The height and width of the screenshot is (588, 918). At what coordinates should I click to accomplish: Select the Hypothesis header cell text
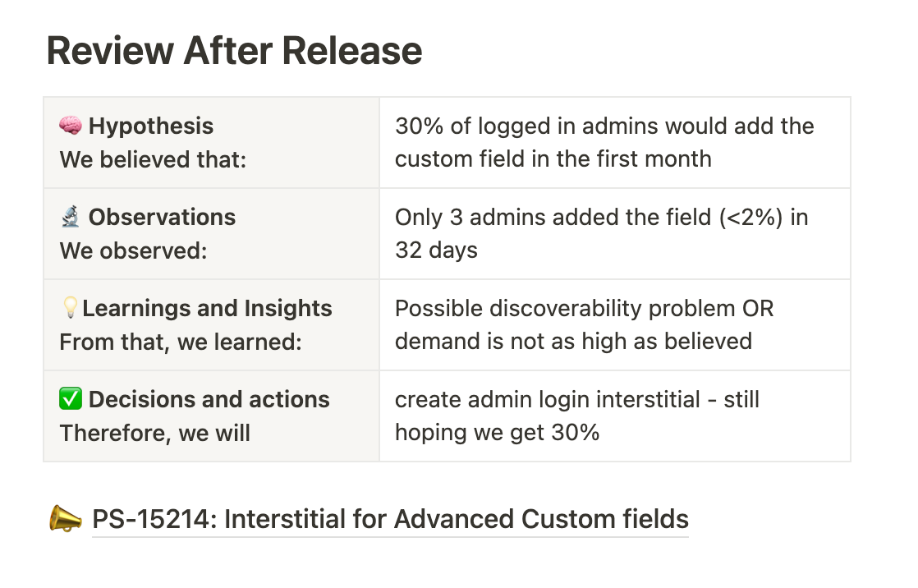tap(150, 126)
